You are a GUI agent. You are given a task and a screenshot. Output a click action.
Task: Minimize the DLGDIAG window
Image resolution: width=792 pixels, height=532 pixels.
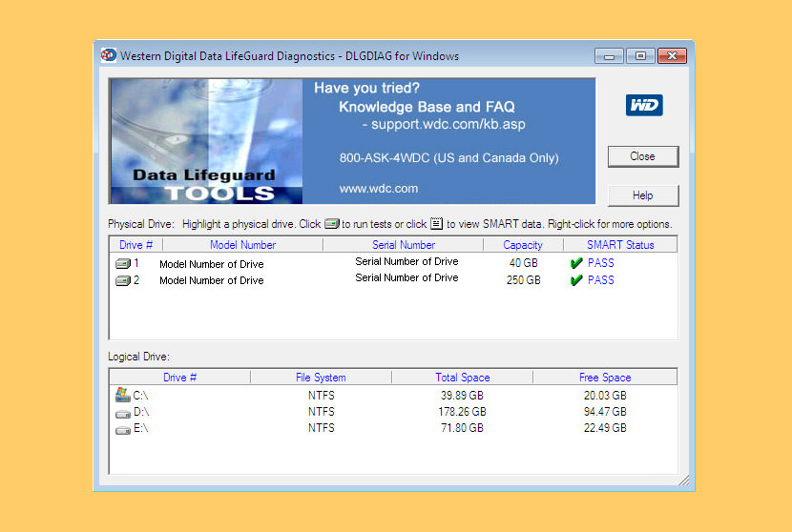pos(610,56)
